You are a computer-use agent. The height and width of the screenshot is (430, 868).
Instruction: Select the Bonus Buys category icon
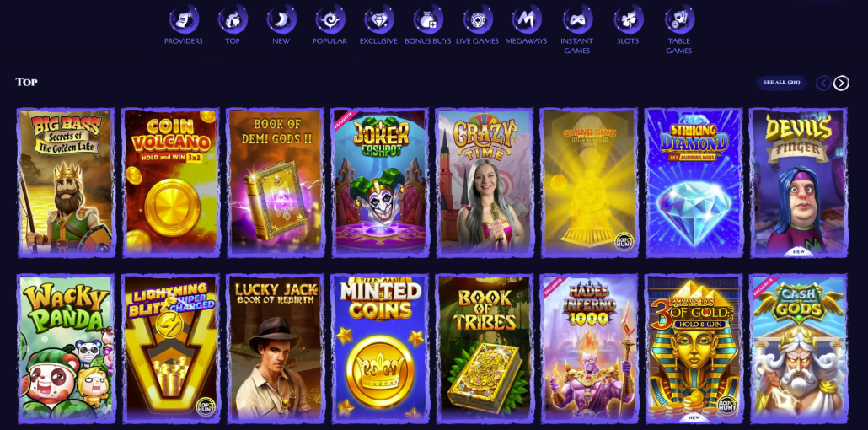[428, 19]
